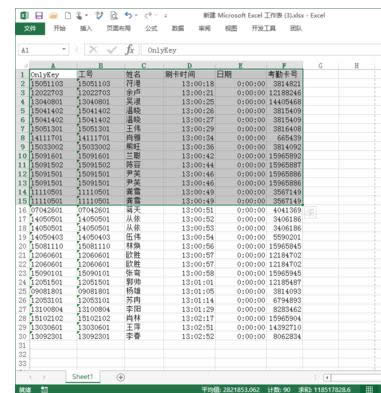Switch to the 插入 (Insert) ribbon tab
381x393 pixels.
[x=86, y=29]
